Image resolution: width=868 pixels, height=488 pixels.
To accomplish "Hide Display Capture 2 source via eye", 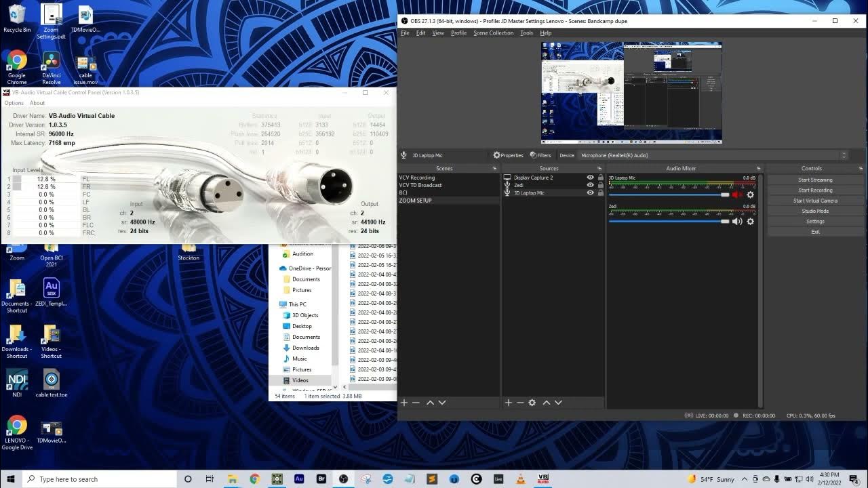I will pyautogui.click(x=590, y=178).
